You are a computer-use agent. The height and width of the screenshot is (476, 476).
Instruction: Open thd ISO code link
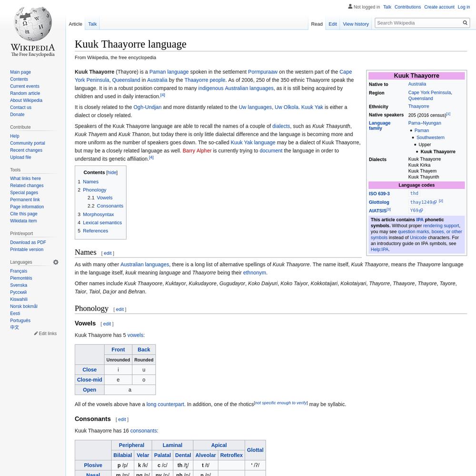(414, 193)
